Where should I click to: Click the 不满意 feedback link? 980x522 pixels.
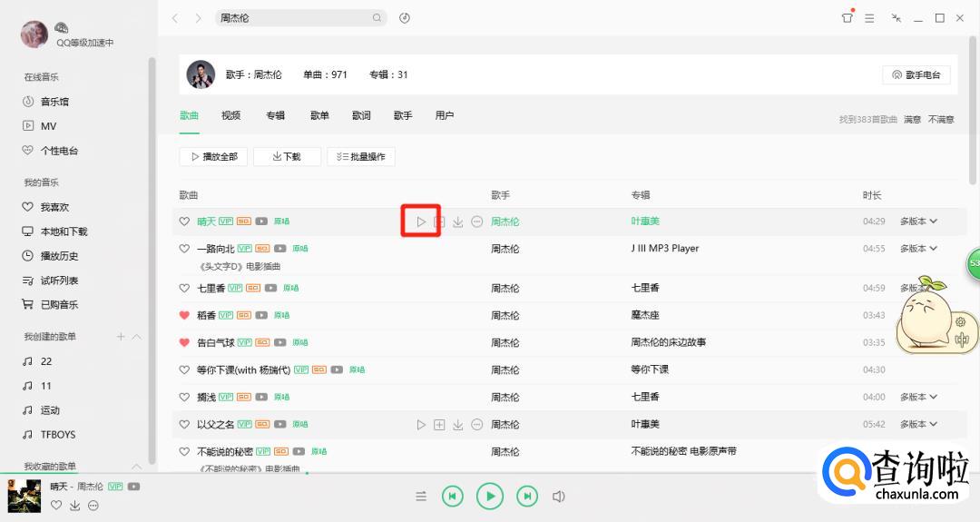(x=941, y=120)
